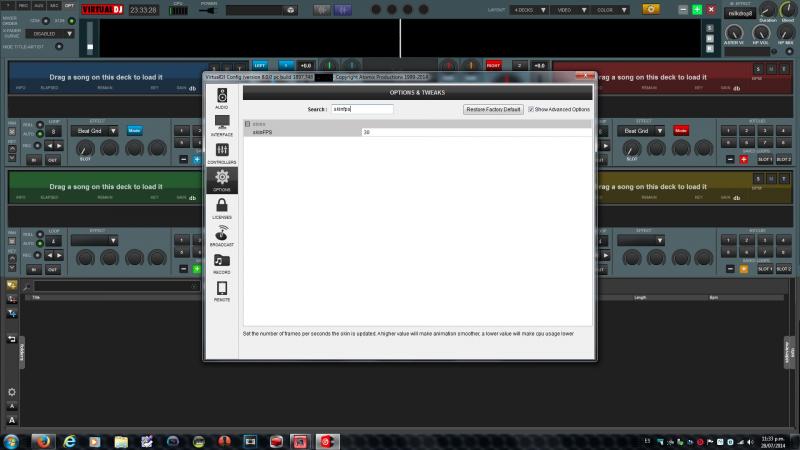Image resolution: width=800 pixels, height=450 pixels.
Task: Open the vertical folders side tab
Action: [22, 352]
